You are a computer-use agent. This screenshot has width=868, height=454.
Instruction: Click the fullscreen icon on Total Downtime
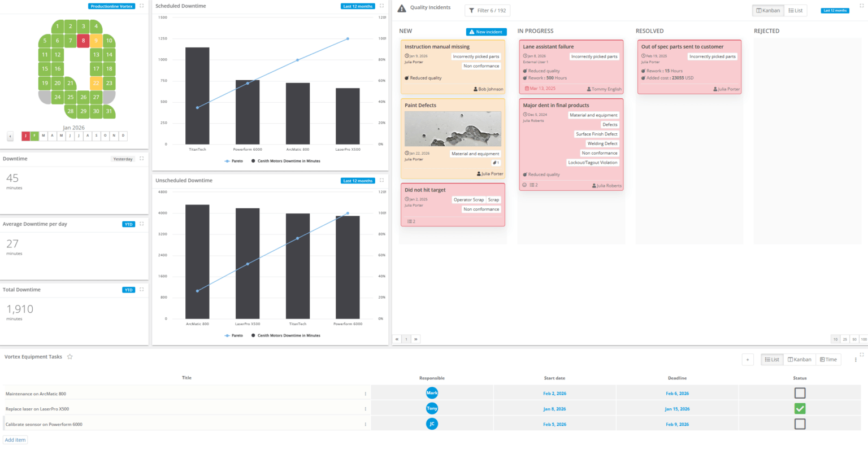141,290
